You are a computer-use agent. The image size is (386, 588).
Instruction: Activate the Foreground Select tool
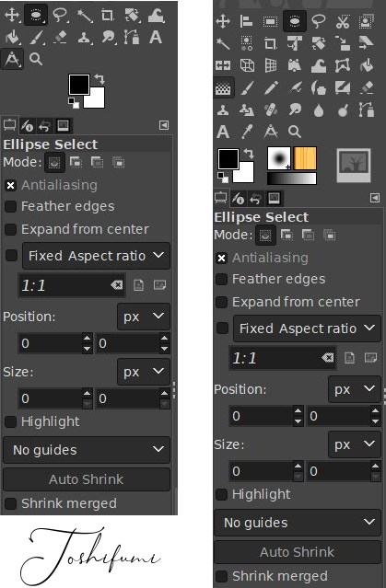coord(366,21)
